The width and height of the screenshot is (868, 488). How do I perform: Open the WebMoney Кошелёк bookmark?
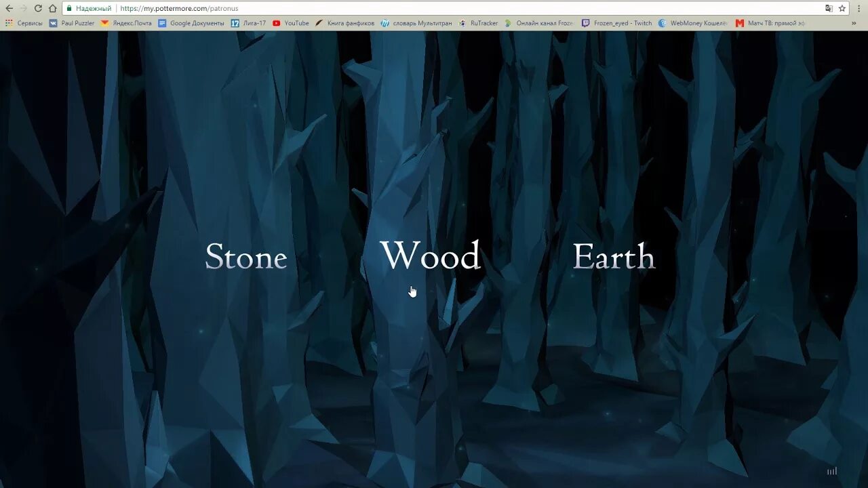pos(692,23)
